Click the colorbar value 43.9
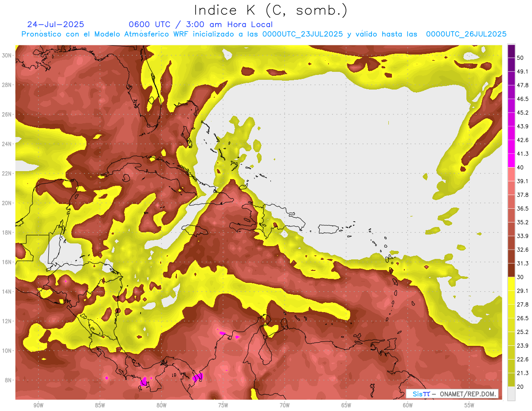532x411 pixels. (x=523, y=126)
